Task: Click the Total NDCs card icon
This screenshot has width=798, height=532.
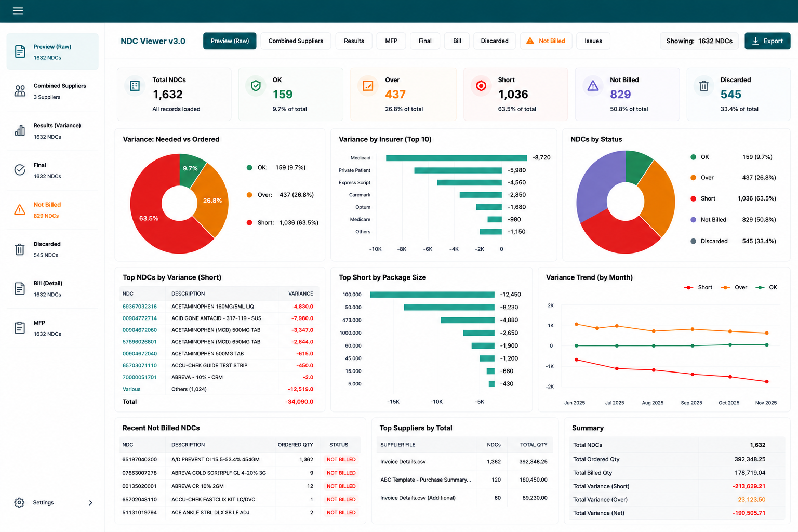Action: (135, 86)
